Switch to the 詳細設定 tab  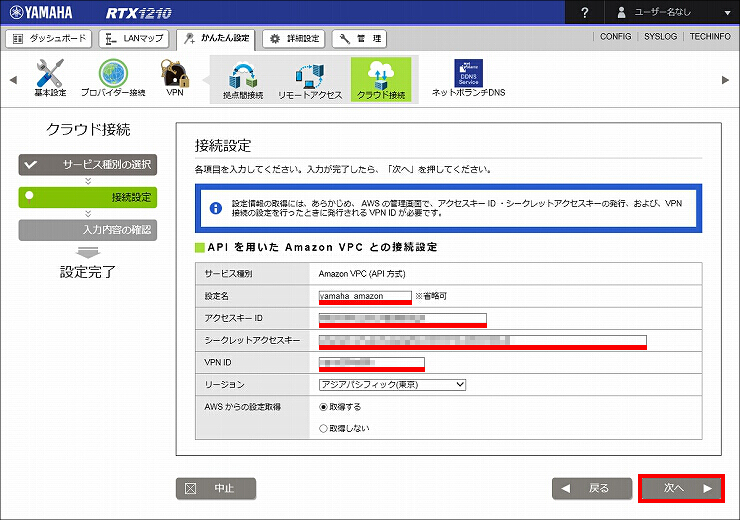point(294,39)
